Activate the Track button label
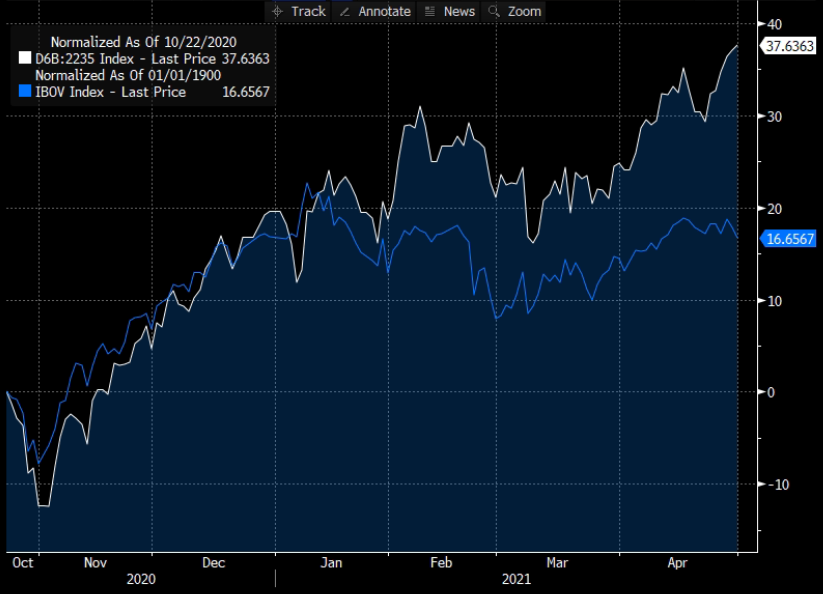 coord(308,12)
